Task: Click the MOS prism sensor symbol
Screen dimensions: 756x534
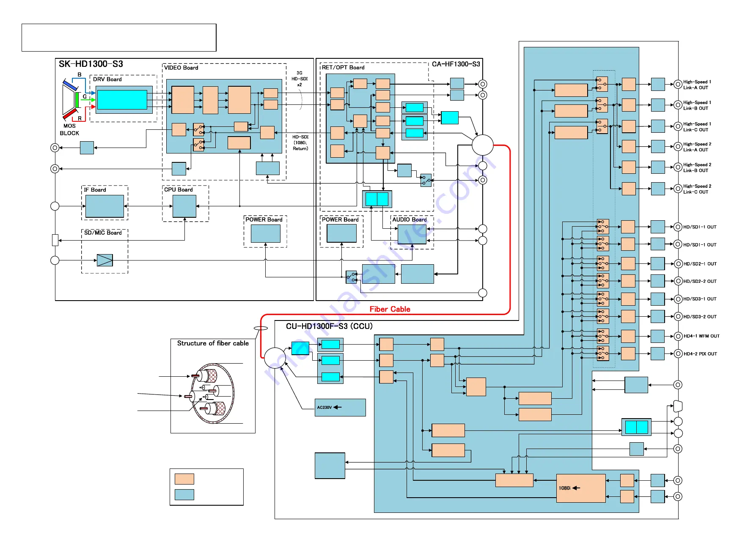Action: pyautogui.click(x=71, y=100)
